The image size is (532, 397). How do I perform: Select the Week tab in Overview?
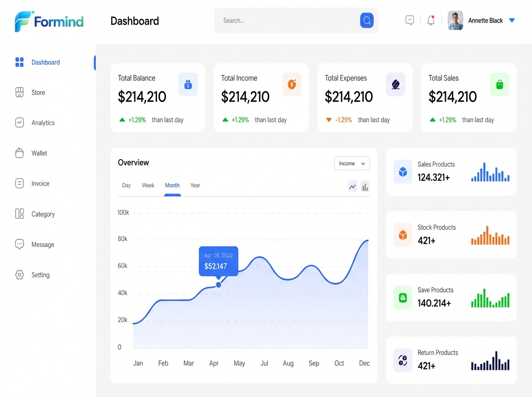(x=148, y=185)
